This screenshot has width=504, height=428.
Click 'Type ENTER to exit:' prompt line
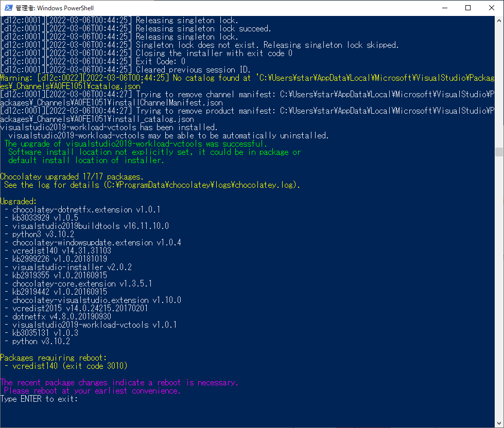click(x=39, y=399)
